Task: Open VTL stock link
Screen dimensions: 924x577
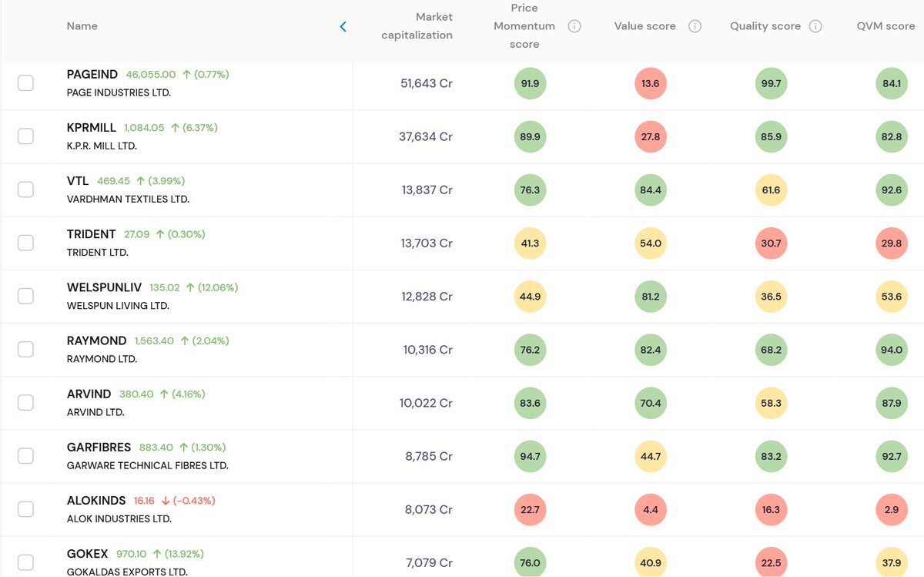Action: tap(78, 180)
